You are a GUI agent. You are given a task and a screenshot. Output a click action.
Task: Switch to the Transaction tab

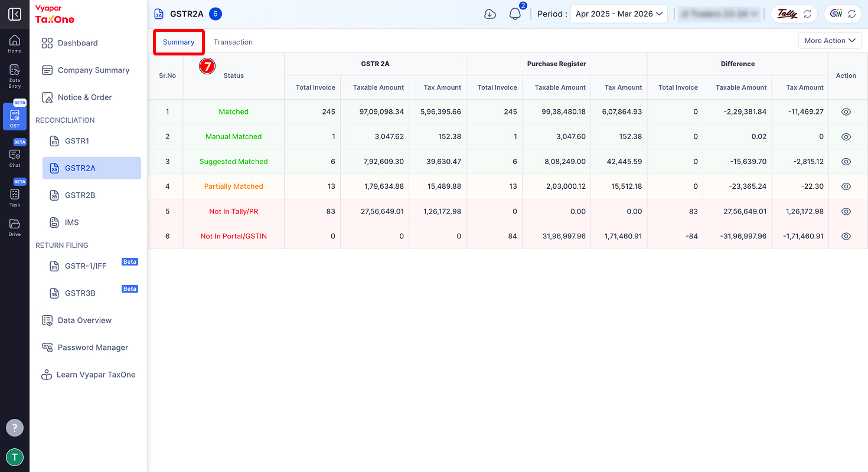coord(233,42)
